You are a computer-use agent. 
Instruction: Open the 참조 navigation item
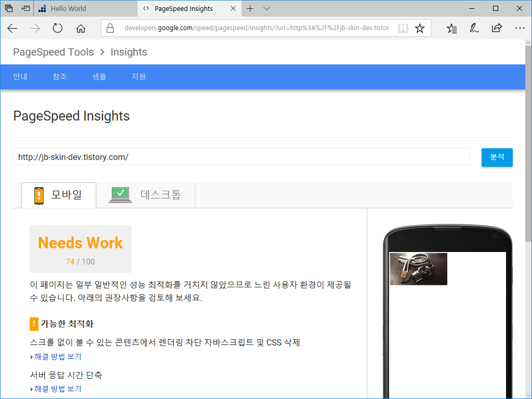coord(60,77)
